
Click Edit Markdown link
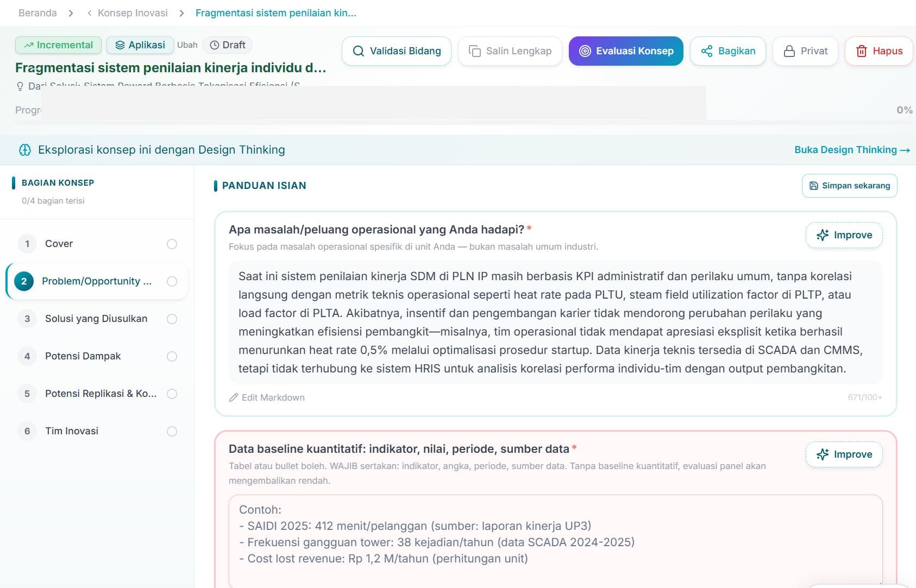point(267,397)
